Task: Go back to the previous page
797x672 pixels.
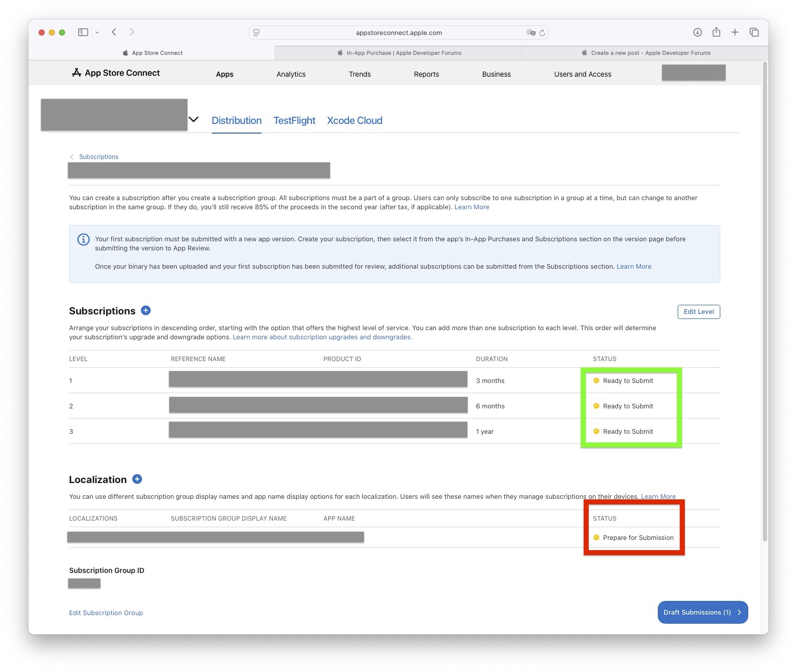Action: point(114,32)
